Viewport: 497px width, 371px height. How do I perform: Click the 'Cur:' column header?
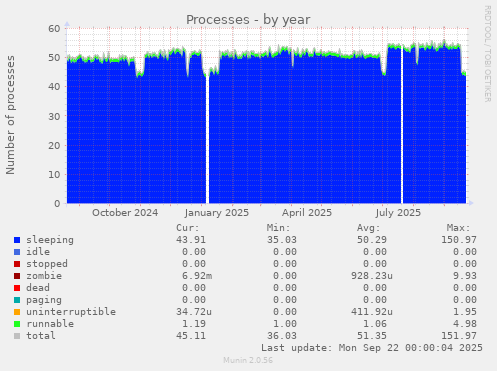[x=188, y=228]
